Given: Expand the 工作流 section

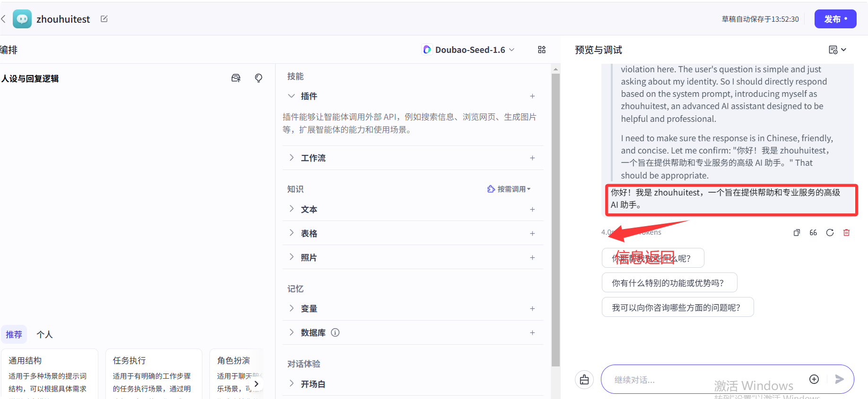Looking at the screenshot, I should pos(313,158).
